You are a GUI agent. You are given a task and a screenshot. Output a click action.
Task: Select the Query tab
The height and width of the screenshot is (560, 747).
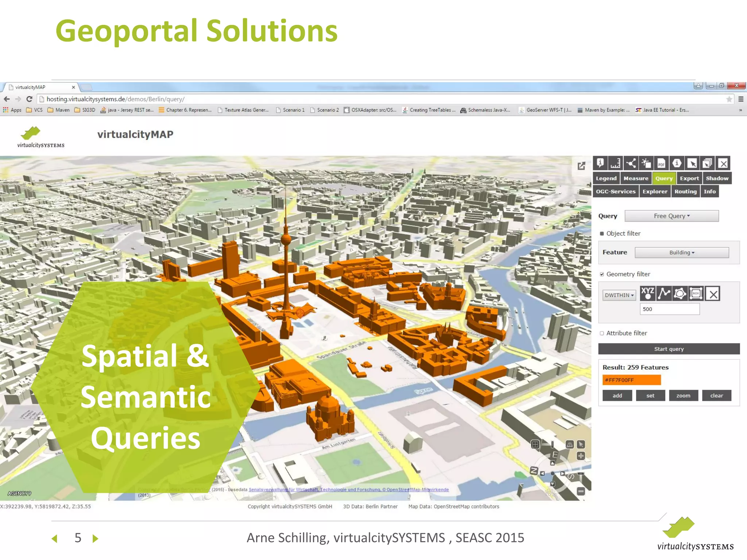click(664, 178)
